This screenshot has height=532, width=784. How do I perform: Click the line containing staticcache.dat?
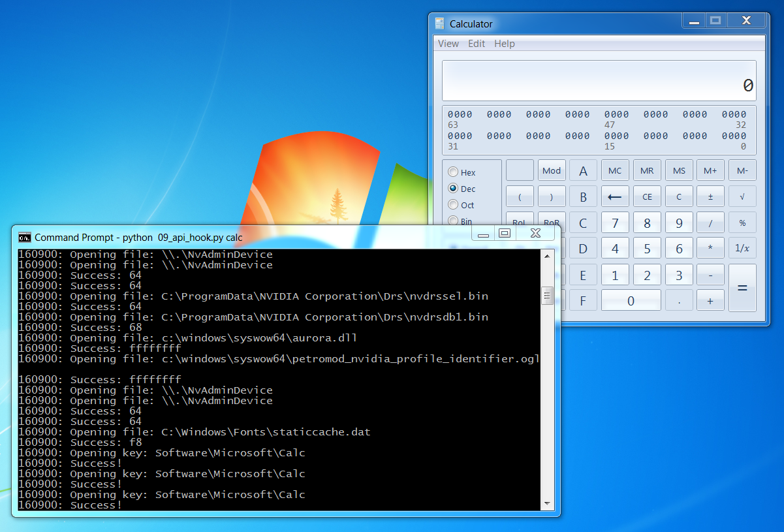195,432
